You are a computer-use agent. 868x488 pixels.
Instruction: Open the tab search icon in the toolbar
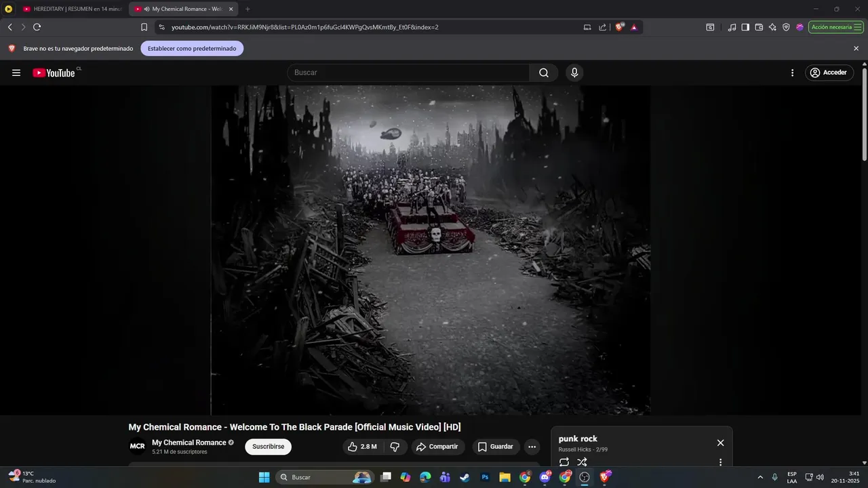(710, 27)
